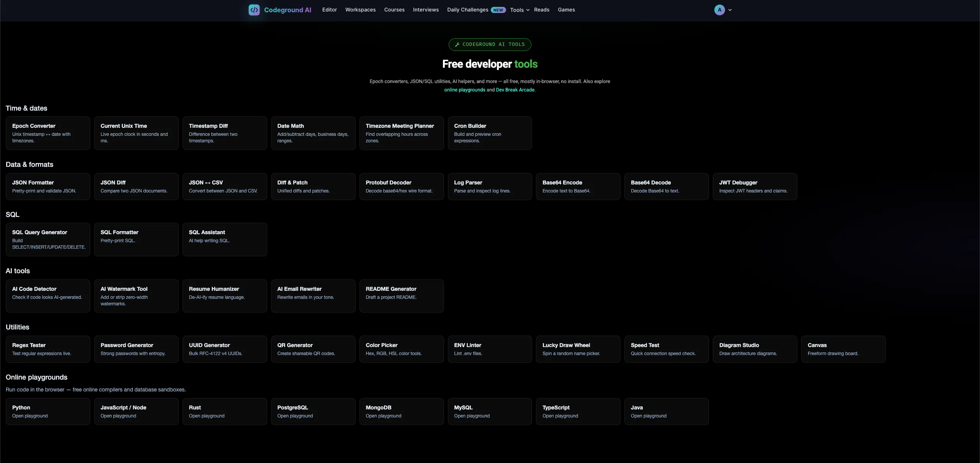
Task: Follow the online playgrounds link
Action: [x=464, y=90]
